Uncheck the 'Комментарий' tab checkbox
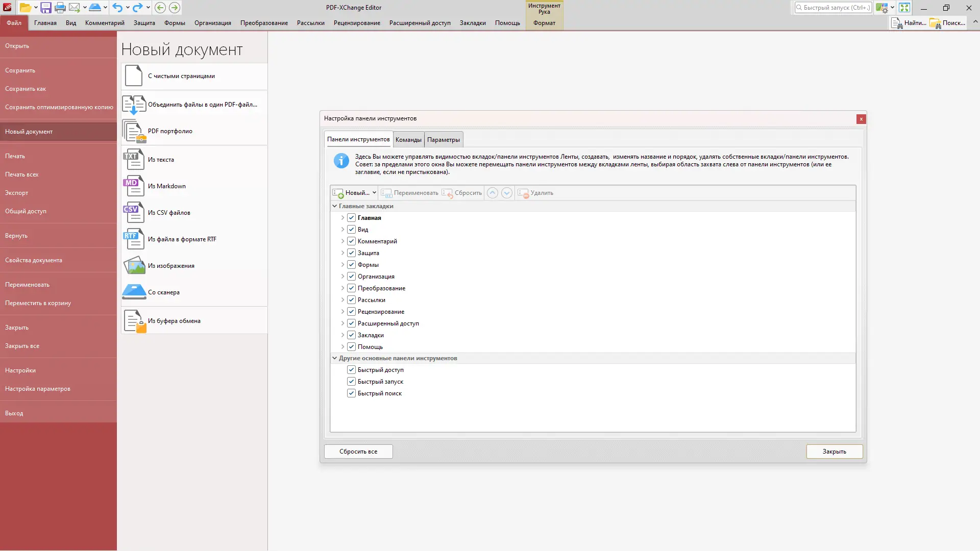This screenshot has width=980, height=551. 351,241
